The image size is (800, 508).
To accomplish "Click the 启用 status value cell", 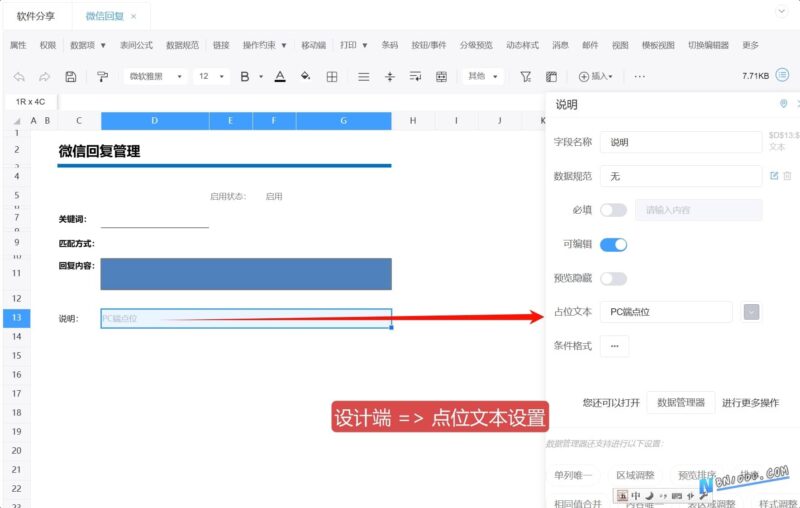I will tap(274, 196).
